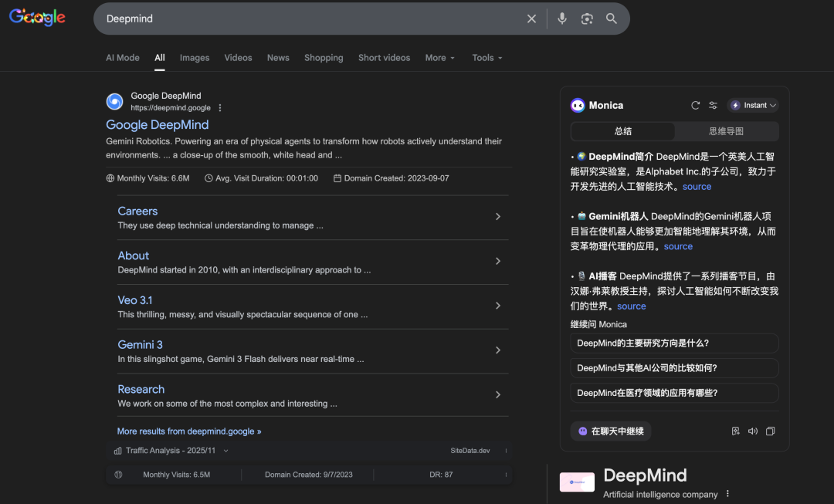Open three-dot menu beside Artificial intelligence company

pyautogui.click(x=727, y=494)
